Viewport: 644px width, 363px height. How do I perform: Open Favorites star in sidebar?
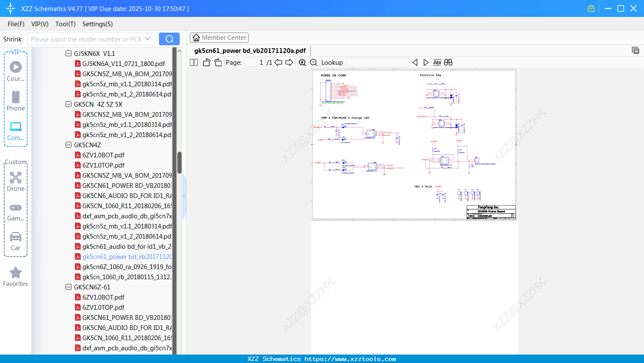[x=16, y=277]
